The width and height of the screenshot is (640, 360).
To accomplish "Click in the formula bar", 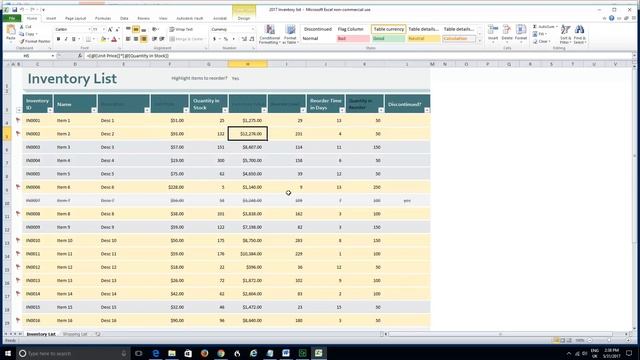I will 357,56.
